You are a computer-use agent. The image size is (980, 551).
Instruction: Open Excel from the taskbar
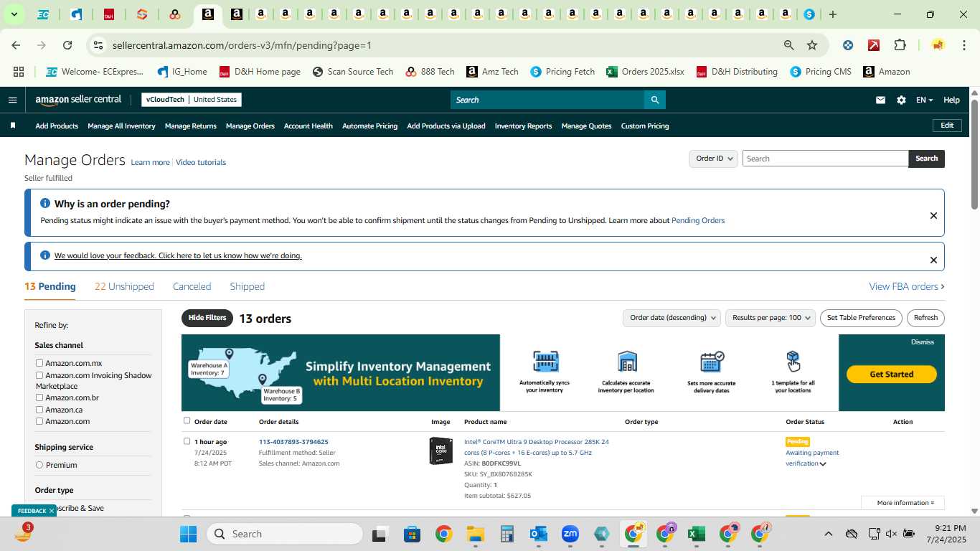[x=695, y=534]
